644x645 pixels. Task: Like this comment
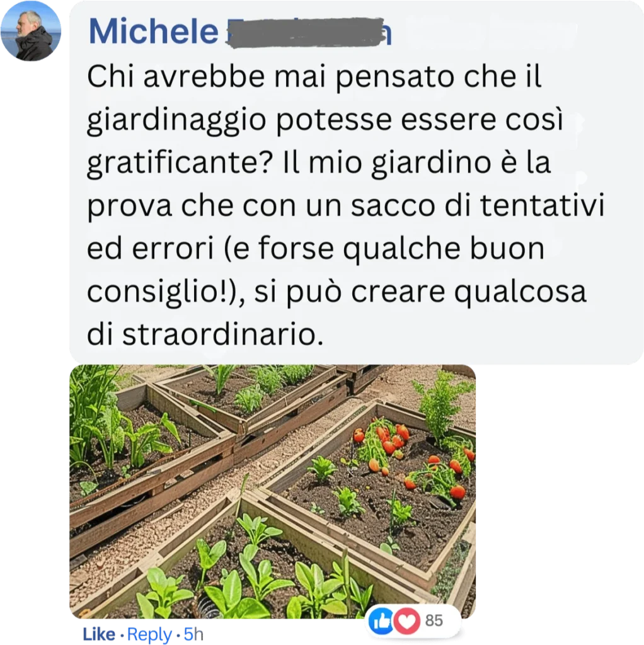click(99, 634)
